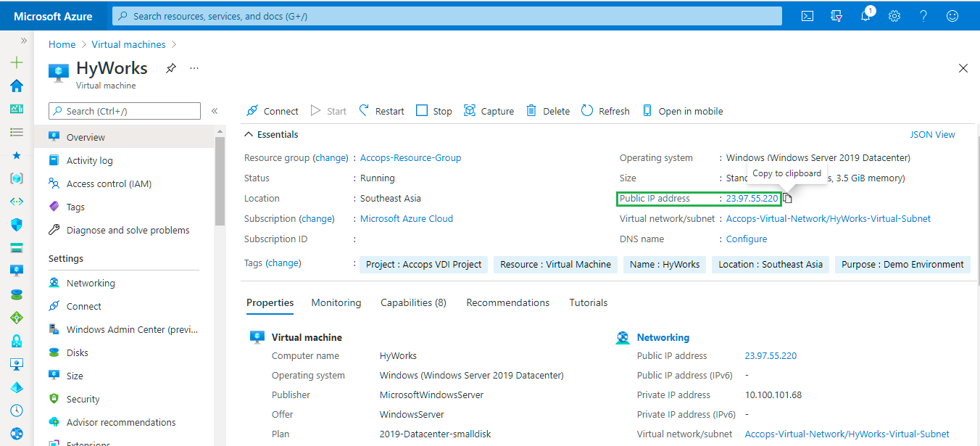Expand the left portal rail with the double chevron
The height and width of the screenshot is (446, 980).
click(23, 41)
